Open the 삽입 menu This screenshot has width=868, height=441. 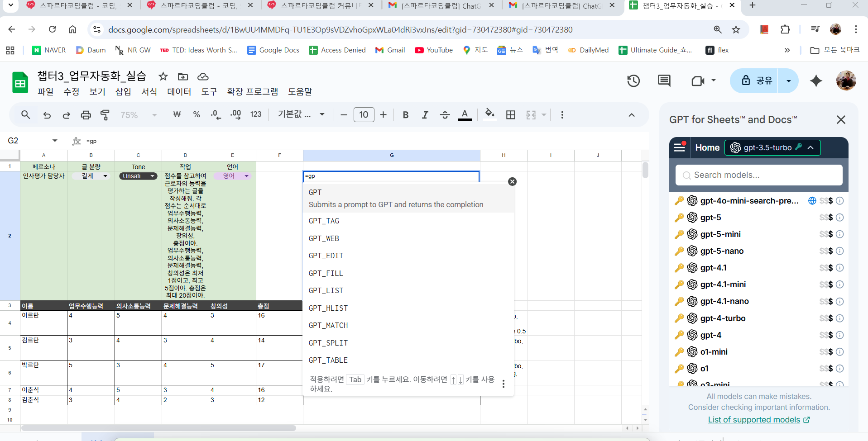point(123,91)
